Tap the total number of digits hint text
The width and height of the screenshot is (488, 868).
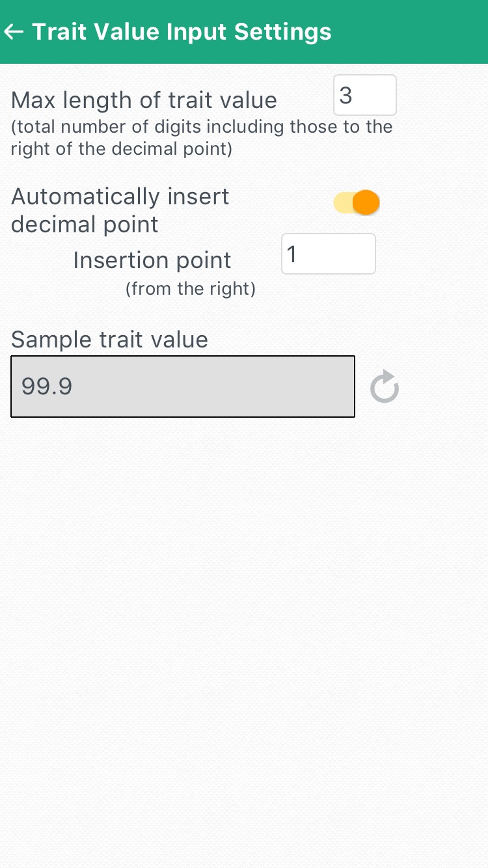[202, 137]
